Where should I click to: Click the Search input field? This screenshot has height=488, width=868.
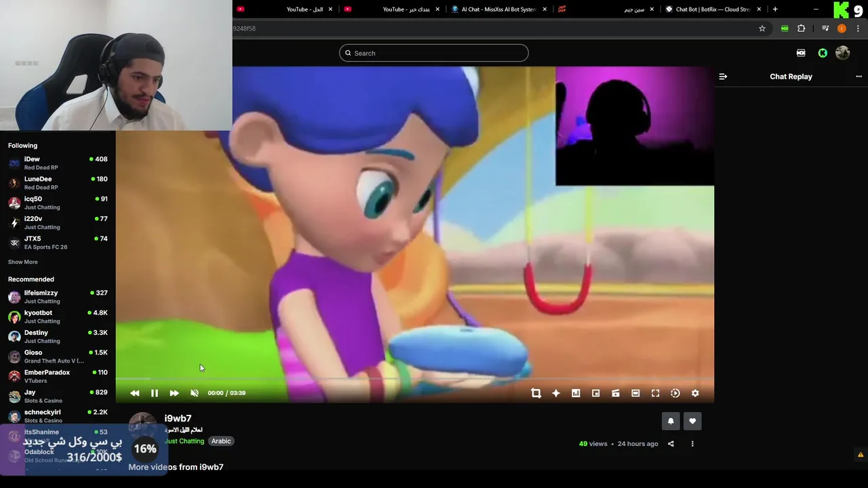[434, 53]
